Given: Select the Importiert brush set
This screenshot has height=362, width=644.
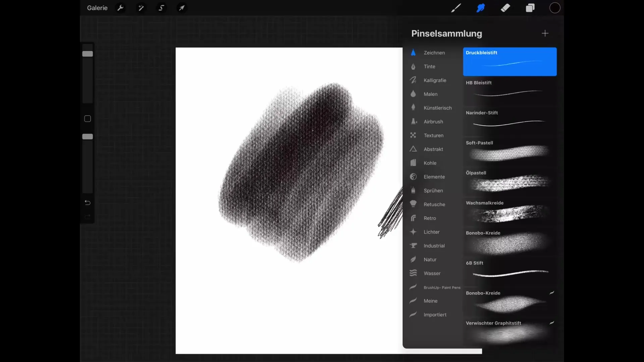Looking at the screenshot, I should coord(435,315).
